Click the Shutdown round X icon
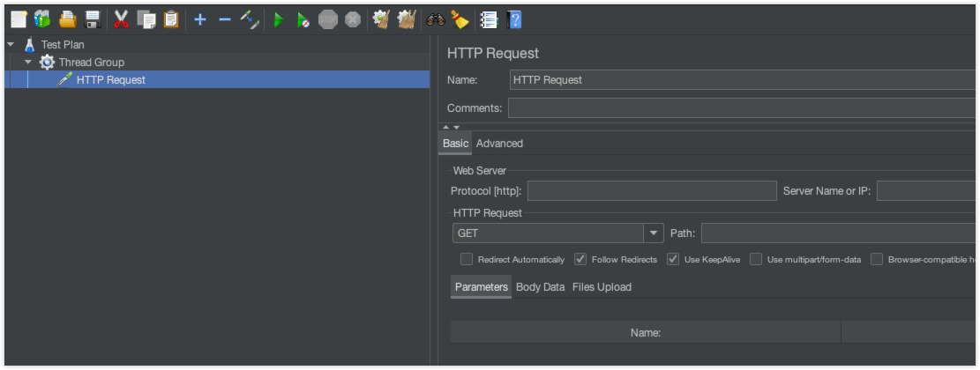 point(353,20)
